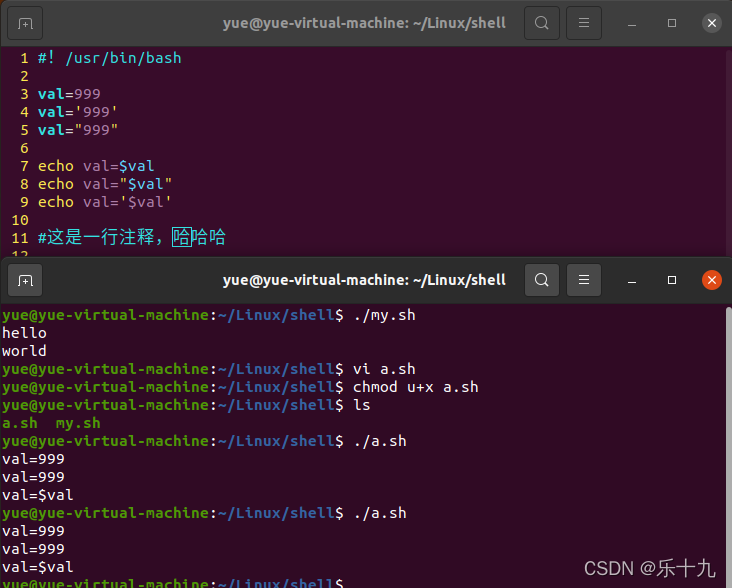The image size is (732, 588).
Task: Click the shebang line '#! /usr/bin/bash'
Action: click(110, 58)
